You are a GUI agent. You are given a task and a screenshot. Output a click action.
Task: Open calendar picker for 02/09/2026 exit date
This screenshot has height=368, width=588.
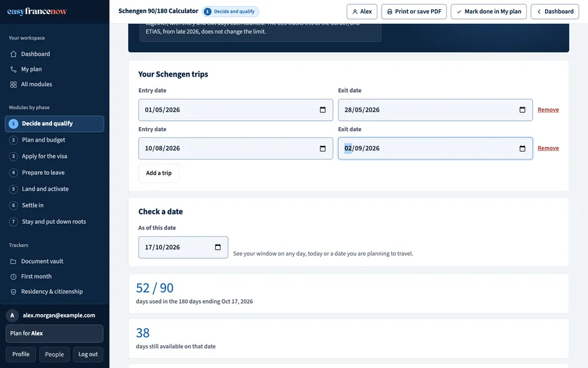pyautogui.click(x=522, y=148)
